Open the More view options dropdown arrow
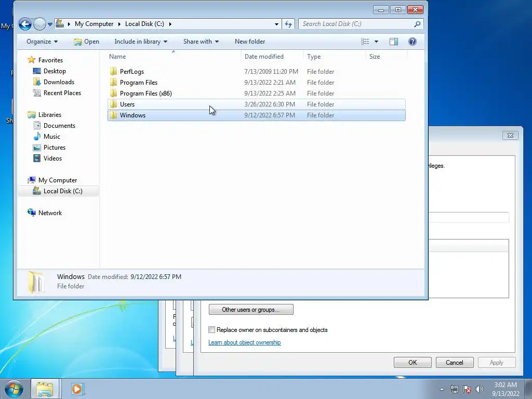Image resolution: width=532 pixels, height=399 pixels. click(x=376, y=42)
